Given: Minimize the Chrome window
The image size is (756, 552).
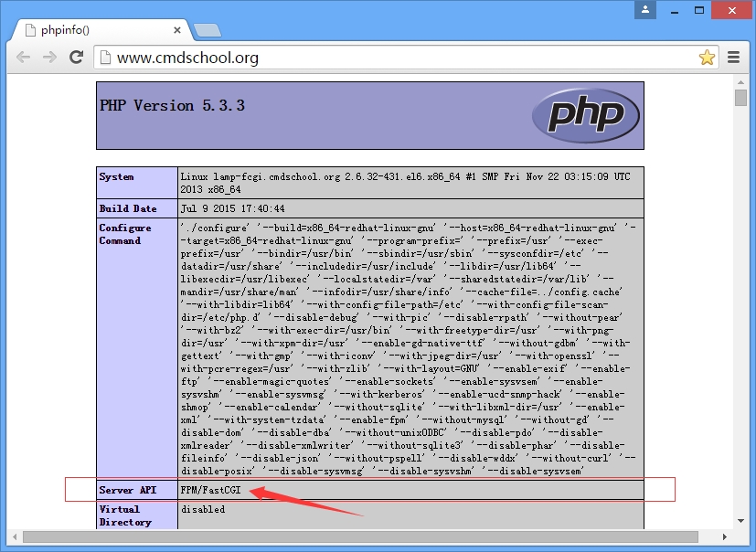Looking at the screenshot, I should pyautogui.click(x=675, y=11).
